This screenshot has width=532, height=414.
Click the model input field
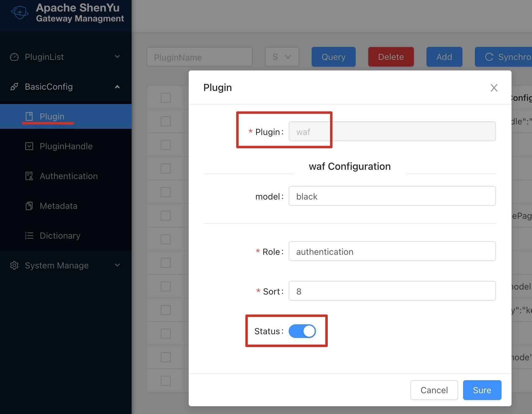click(392, 196)
